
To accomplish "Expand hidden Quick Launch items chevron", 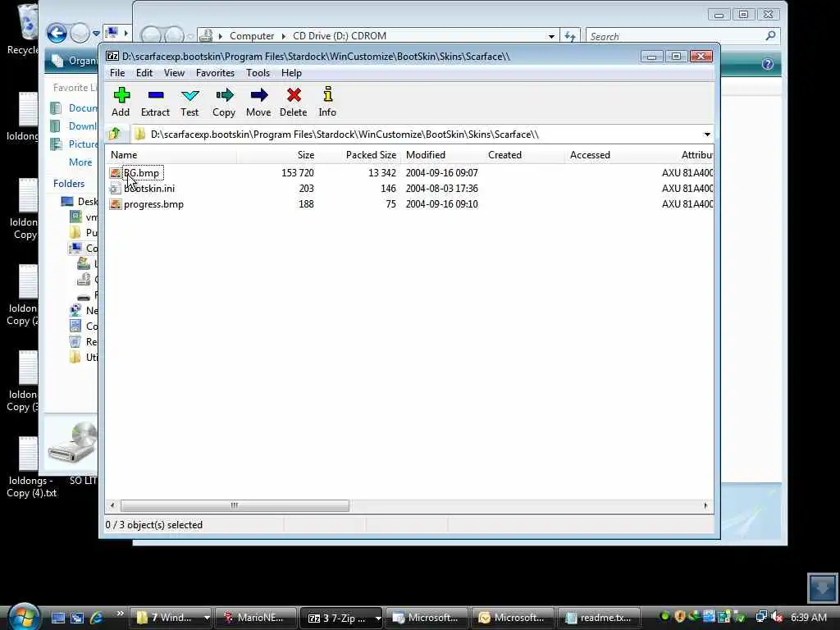I will pyautogui.click(x=120, y=614).
